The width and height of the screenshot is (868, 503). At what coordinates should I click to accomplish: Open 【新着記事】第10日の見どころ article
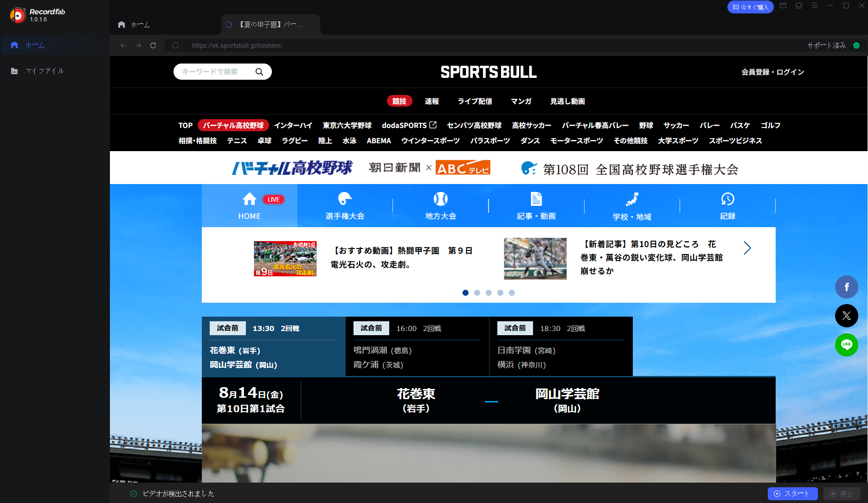(x=651, y=257)
